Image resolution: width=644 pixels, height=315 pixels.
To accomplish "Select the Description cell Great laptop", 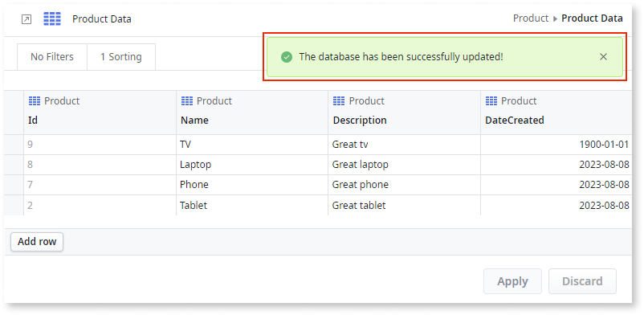I will tap(404, 165).
